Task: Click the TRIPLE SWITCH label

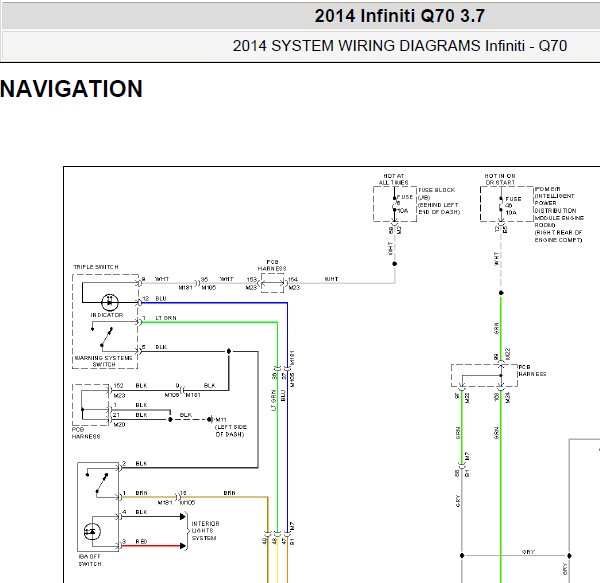Action: [x=96, y=267]
